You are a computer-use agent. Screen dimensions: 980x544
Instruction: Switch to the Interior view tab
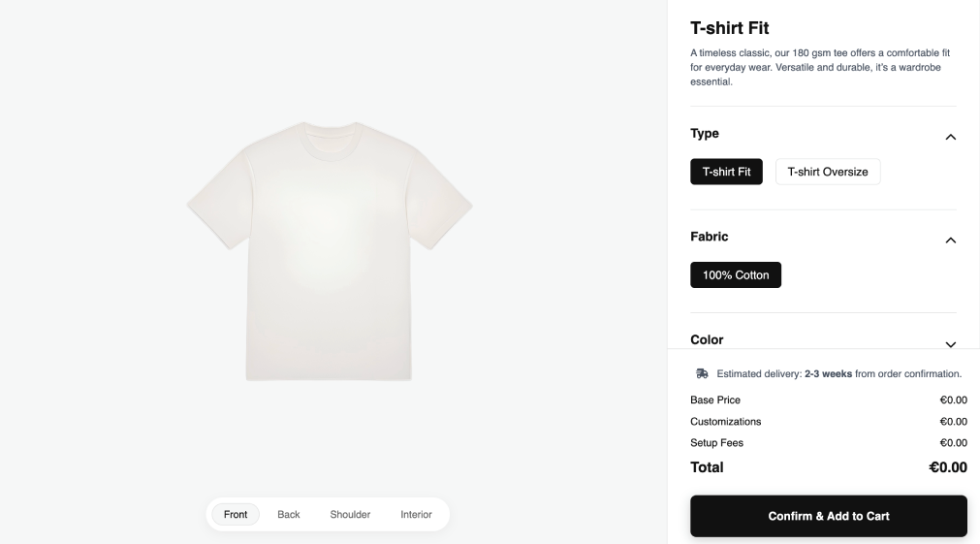click(x=416, y=514)
